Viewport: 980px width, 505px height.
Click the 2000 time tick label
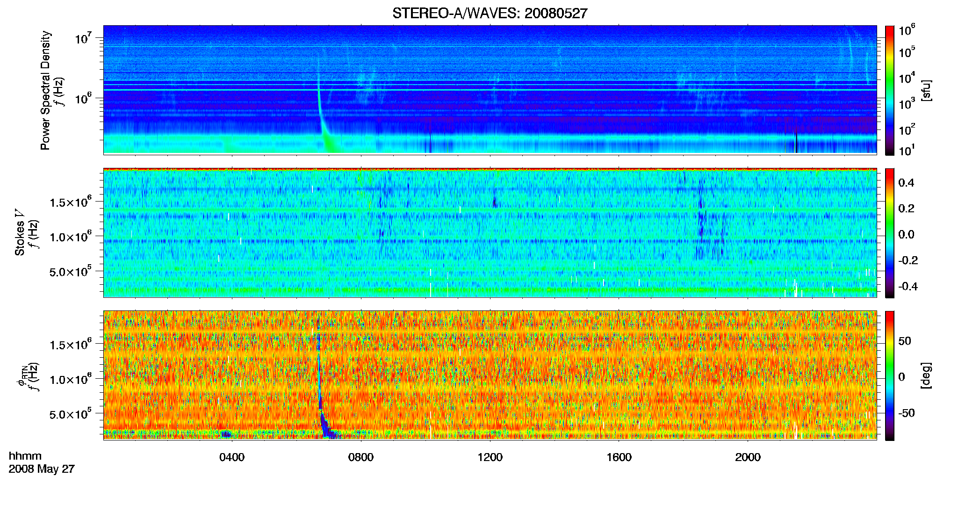tap(748, 457)
